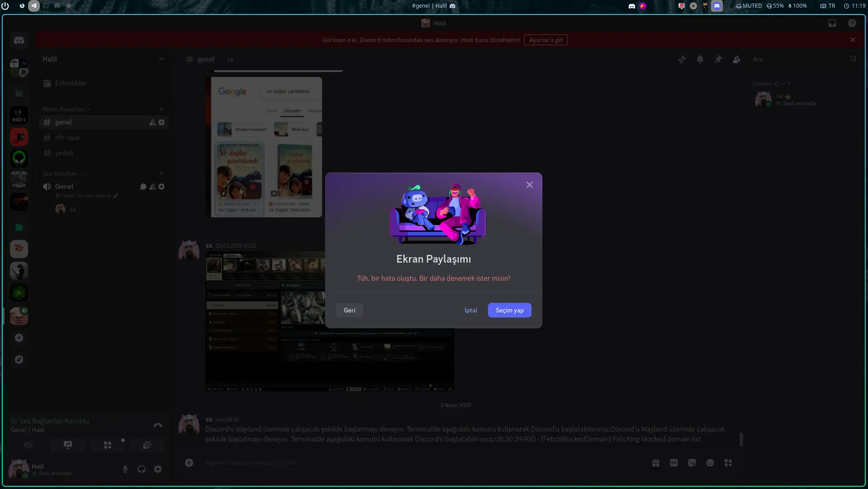Image resolution: width=868 pixels, height=489 pixels.
Task: Click İptal to cancel screen share
Action: 471,310
